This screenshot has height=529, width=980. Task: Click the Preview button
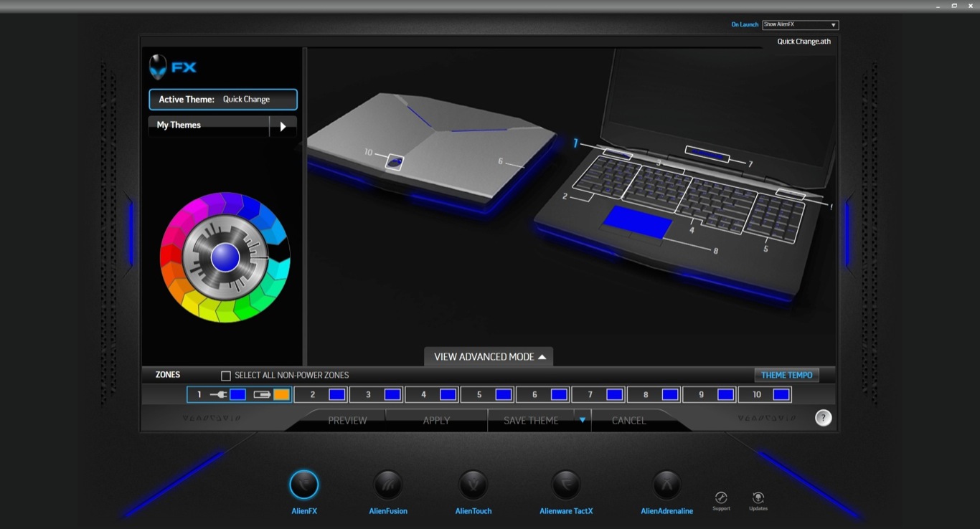347,421
